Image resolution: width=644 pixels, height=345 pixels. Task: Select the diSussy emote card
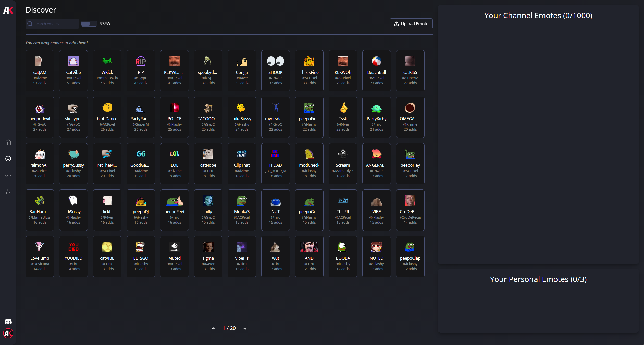click(x=73, y=210)
